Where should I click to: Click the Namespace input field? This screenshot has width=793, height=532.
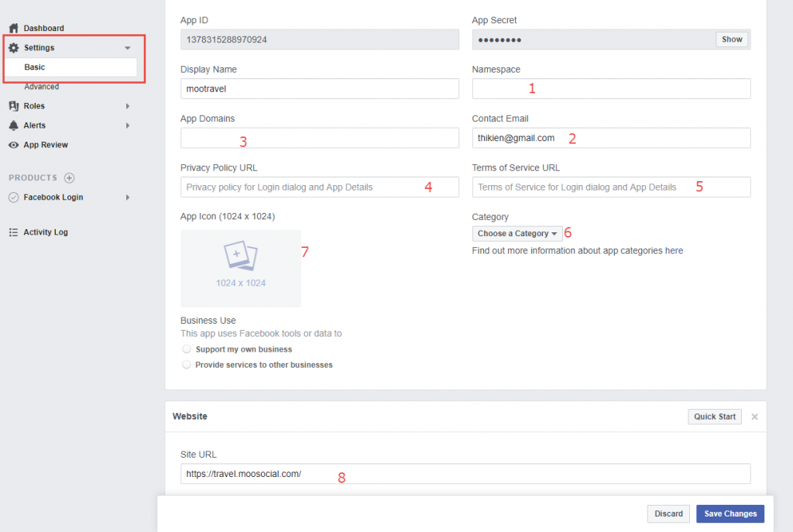click(611, 88)
